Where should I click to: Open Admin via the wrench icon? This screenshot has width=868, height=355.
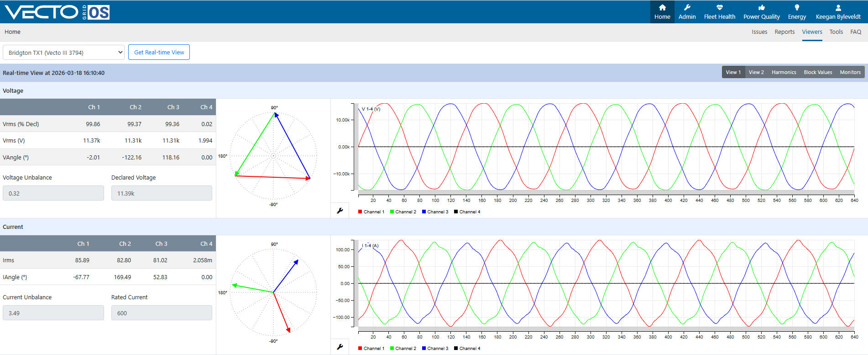pos(687,8)
